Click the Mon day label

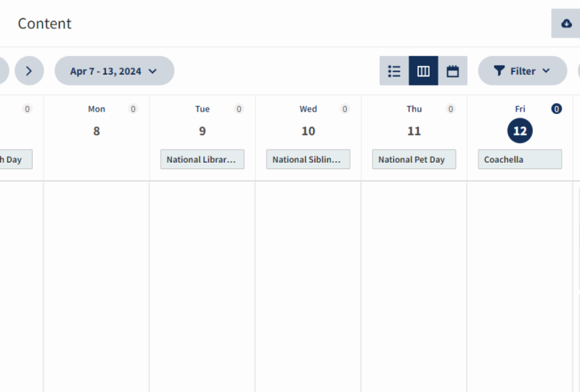tap(97, 109)
